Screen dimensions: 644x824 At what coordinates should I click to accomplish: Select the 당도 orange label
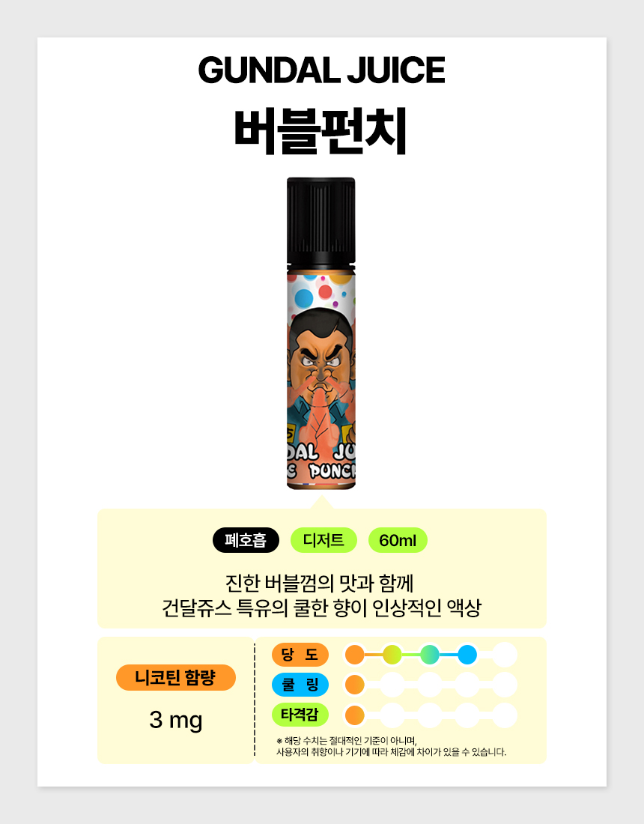point(300,655)
